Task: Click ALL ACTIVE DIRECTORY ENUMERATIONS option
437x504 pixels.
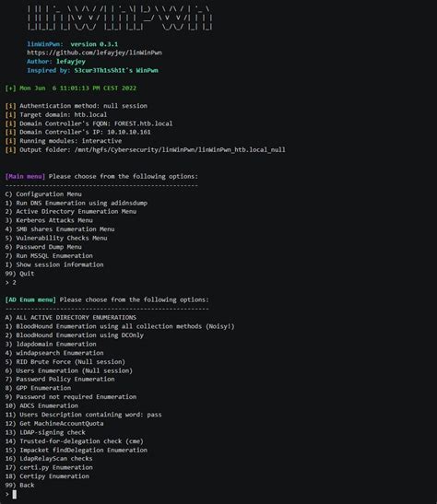Action: point(71,318)
